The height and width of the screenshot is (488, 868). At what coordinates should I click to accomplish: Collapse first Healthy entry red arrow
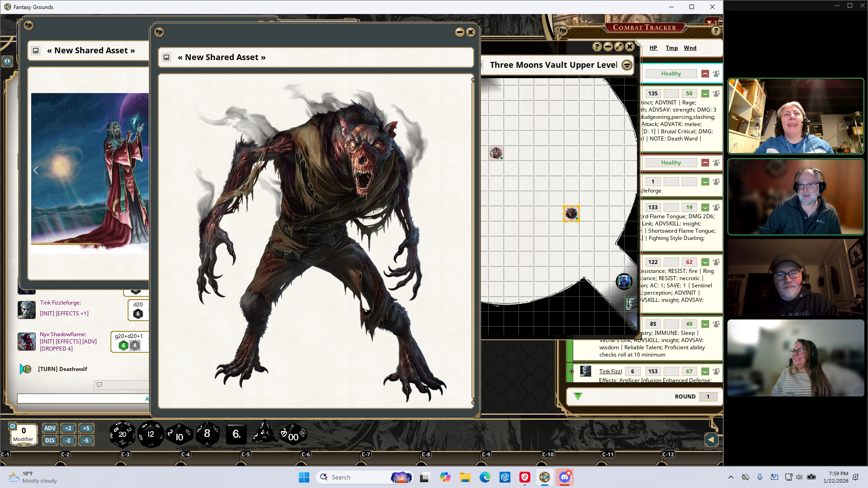(x=705, y=74)
